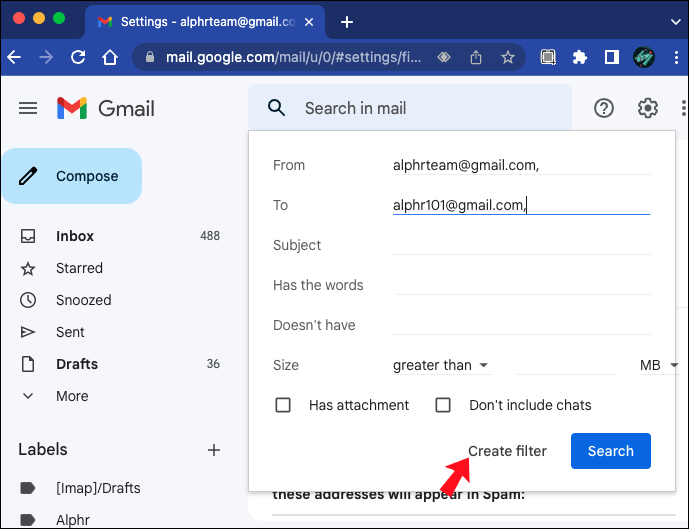Click the Compose button

click(72, 176)
